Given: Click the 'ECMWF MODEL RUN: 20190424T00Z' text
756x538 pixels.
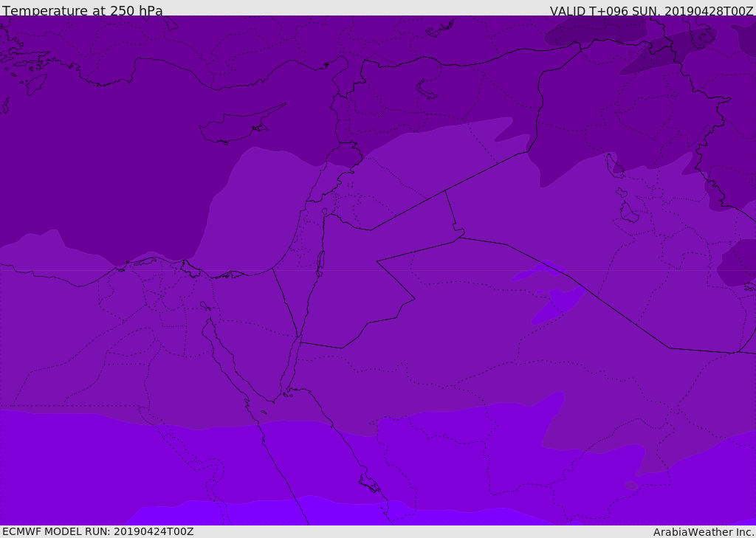Looking at the screenshot, I should click(x=98, y=531).
